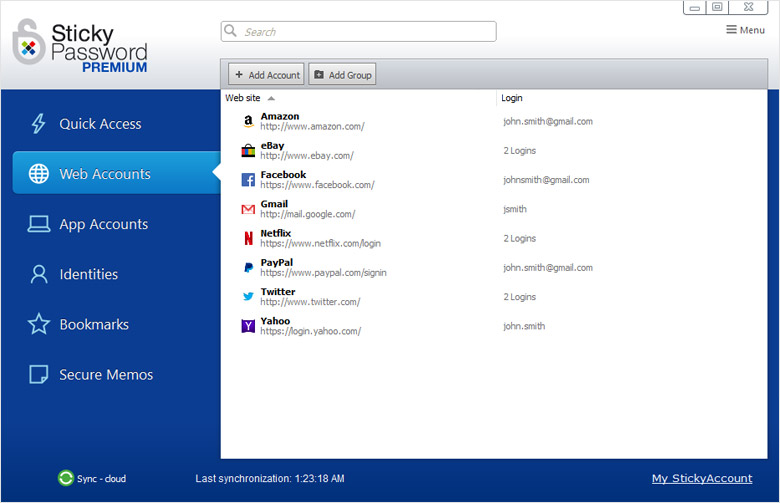Click the Bookmarks star icon
Image resolution: width=780 pixels, height=503 pixels.
pos(39,324)
